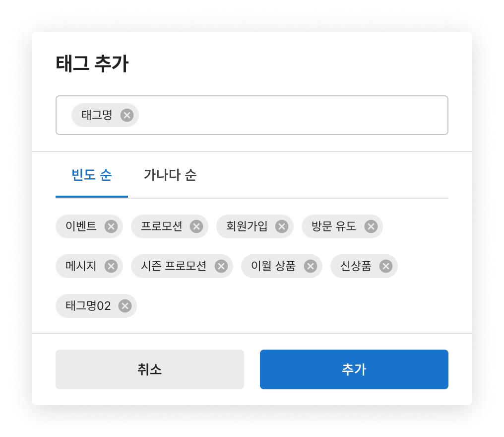This screenshot has height=437, width=504.
Task: Focus the tag name input field
Action: pos(293,115)
